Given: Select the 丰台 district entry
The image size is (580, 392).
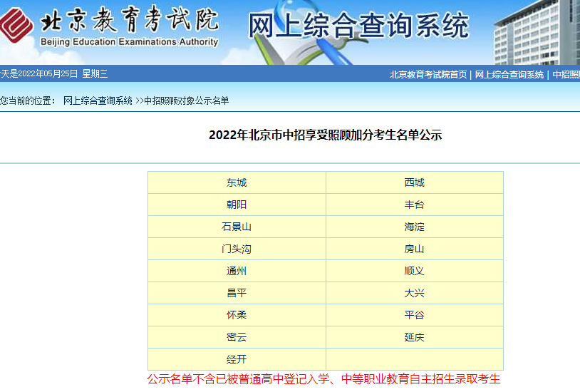Looking at the screenshot, I should (x=414, y=205).
